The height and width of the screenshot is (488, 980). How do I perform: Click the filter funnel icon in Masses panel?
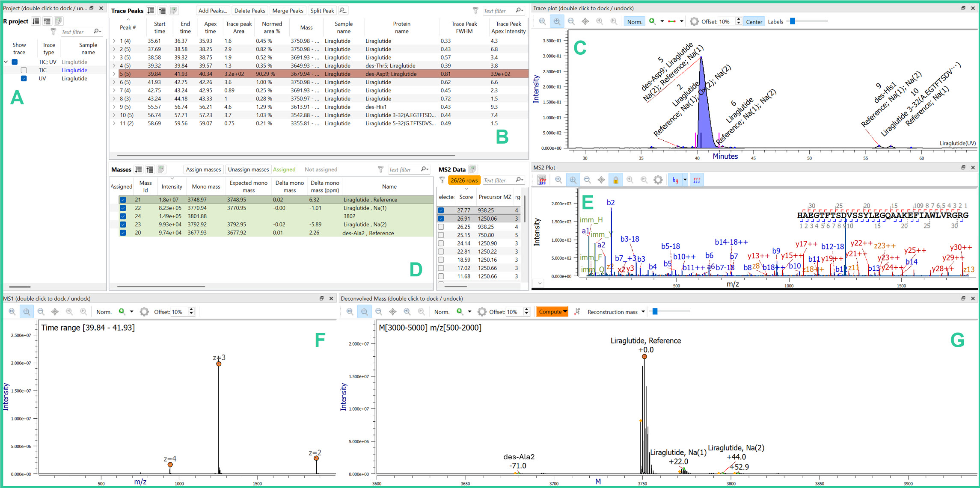380,169
